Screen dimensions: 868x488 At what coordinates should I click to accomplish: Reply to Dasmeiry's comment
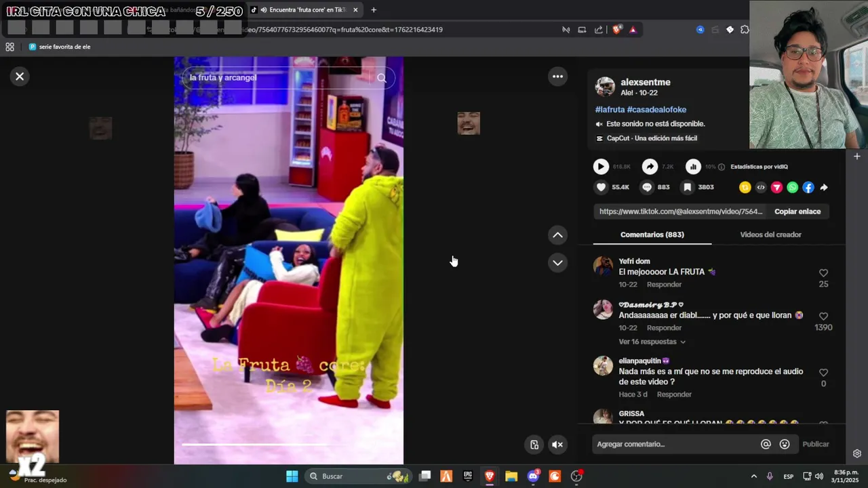click(664, 328)
